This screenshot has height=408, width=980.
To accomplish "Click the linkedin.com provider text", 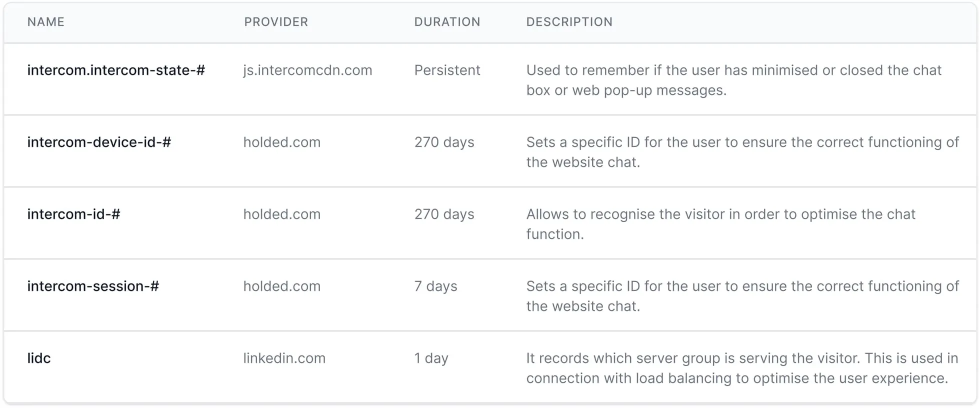I will (x=284, y=358).
